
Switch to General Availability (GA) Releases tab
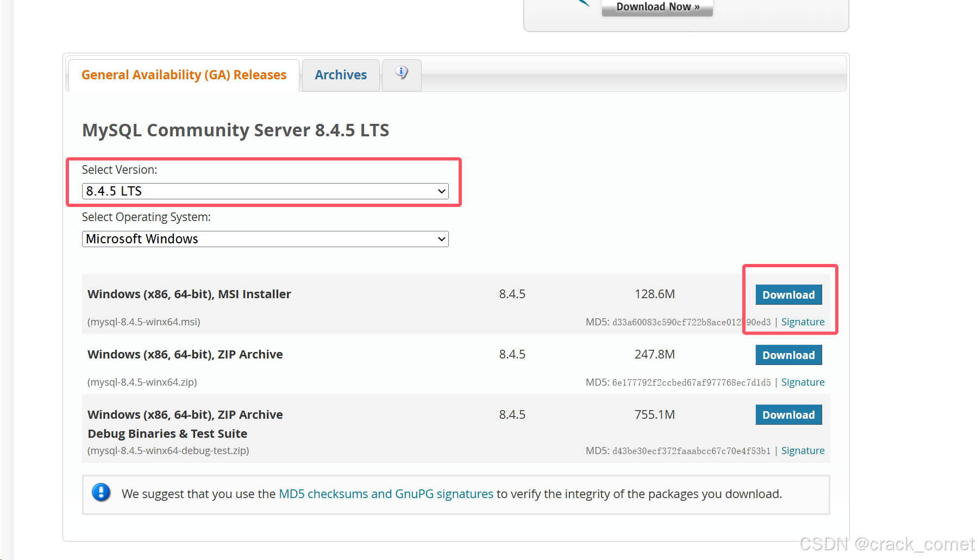(x=184, y=75)
